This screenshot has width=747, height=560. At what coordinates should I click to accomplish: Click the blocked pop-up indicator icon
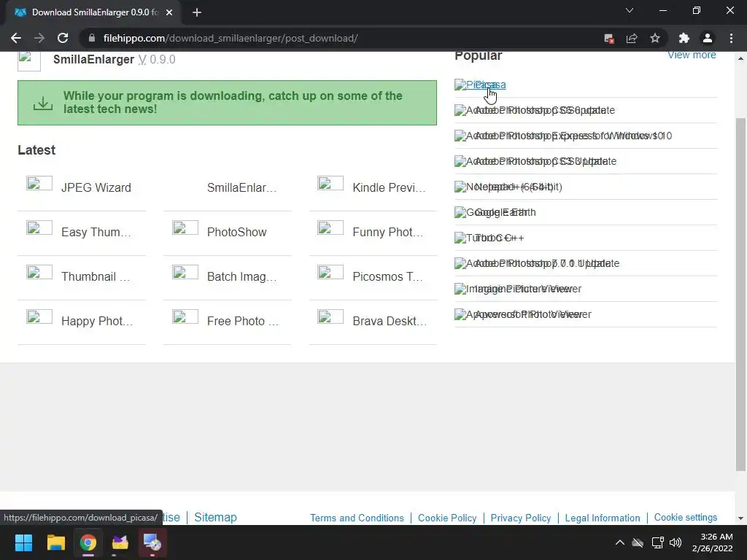609,38
